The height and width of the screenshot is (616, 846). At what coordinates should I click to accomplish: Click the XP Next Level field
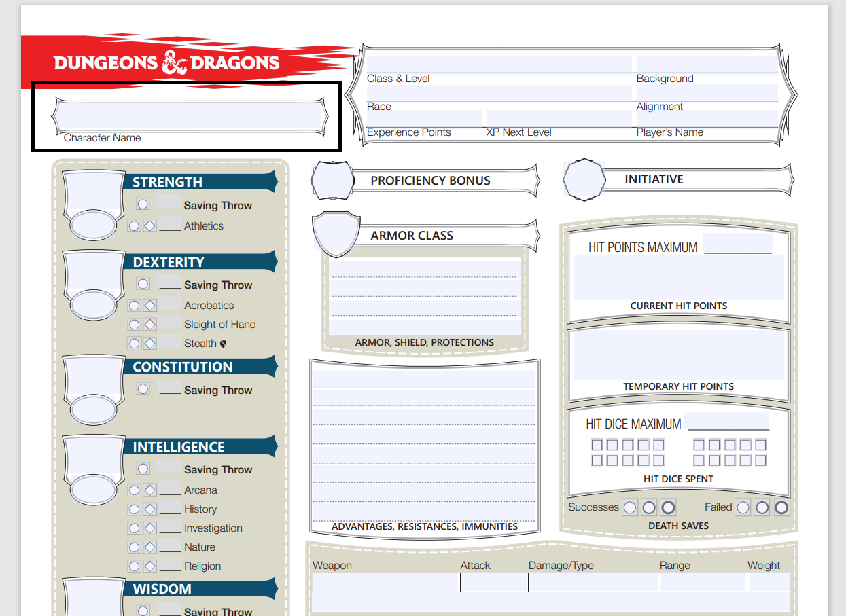(559, 119)
